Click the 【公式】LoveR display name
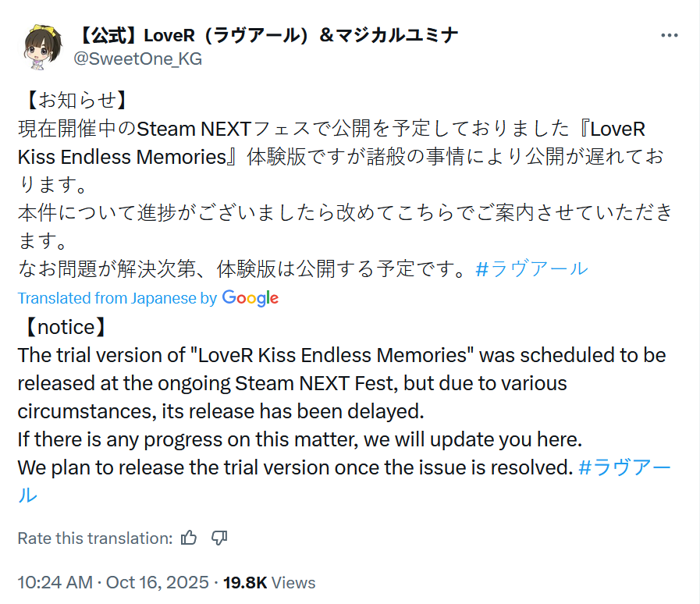The width and height of the screenshot is (700, 604). pos(266,35)
